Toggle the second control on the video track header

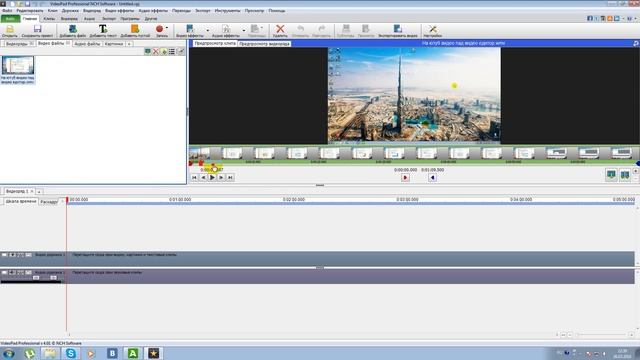12,255
